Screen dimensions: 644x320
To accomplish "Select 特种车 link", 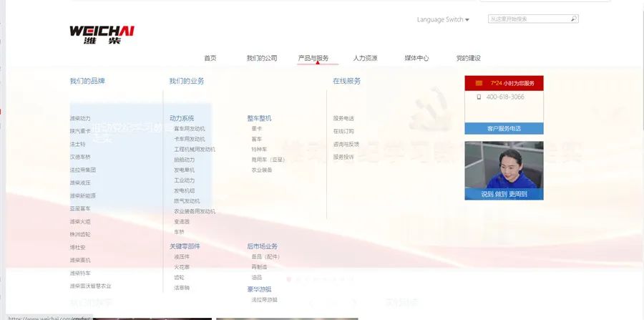I will [259, 149].
